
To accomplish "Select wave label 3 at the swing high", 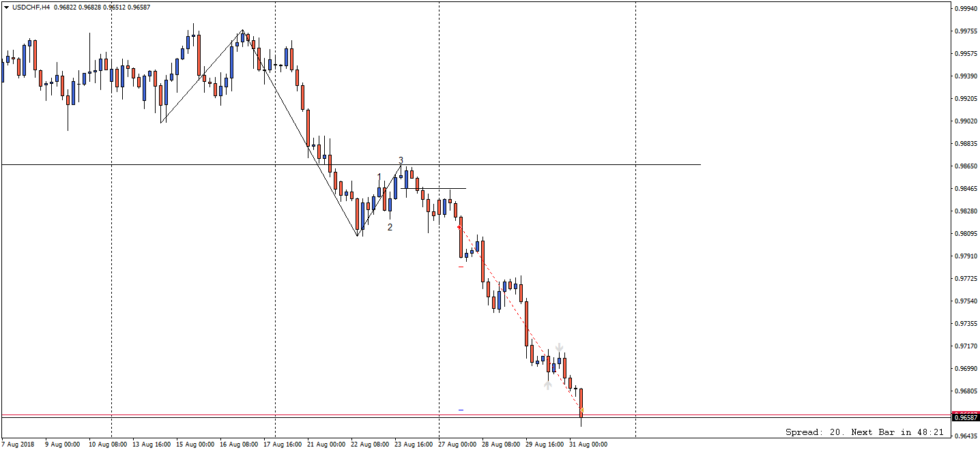I will tap(401, 161).
